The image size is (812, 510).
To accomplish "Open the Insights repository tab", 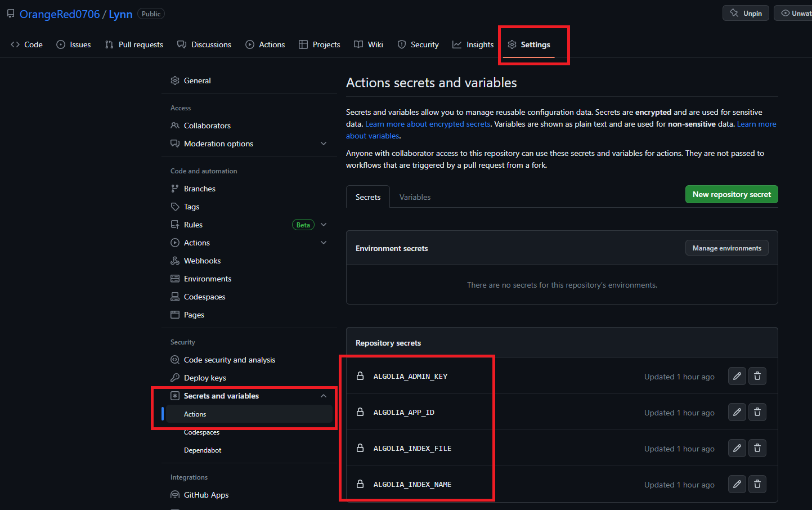I will coord(473,44).
